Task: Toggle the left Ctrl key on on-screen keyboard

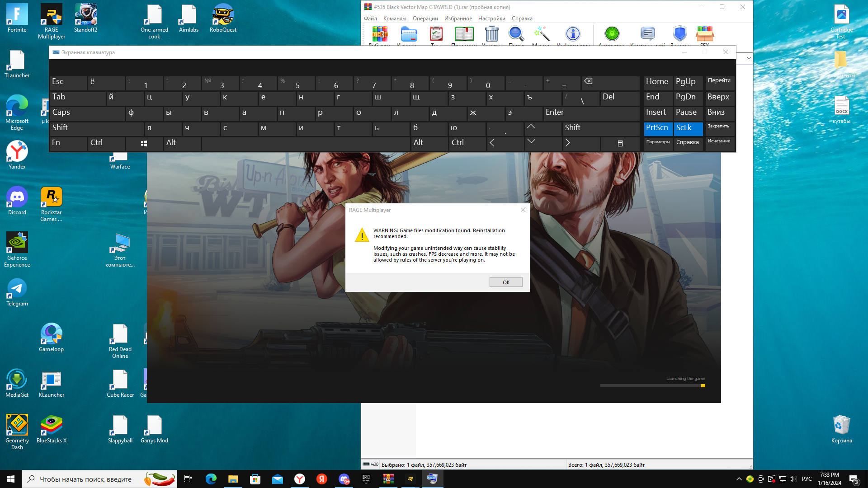Action: (106, 143)
